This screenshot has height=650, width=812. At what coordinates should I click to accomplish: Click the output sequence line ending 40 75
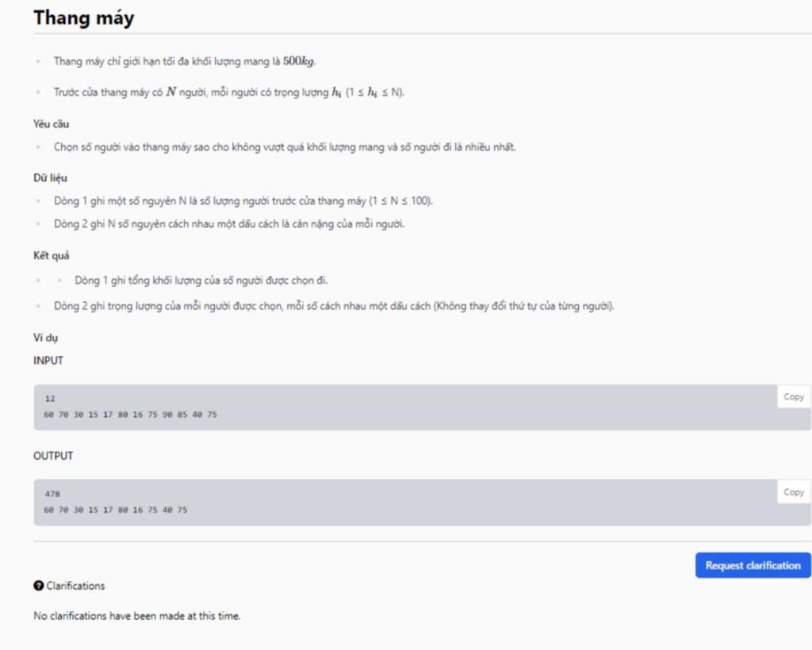(116, 510)
